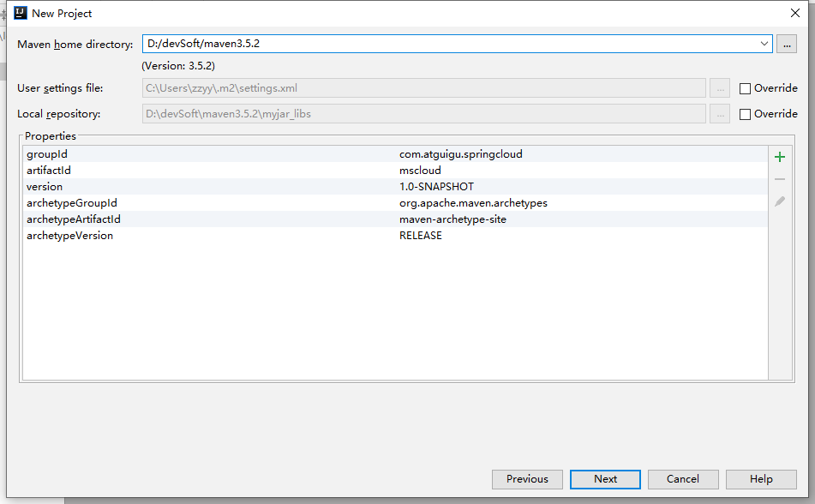Click the value 1.0-SNAPSHOT
Screen dimensions: 815x504
tap(436, 186)
